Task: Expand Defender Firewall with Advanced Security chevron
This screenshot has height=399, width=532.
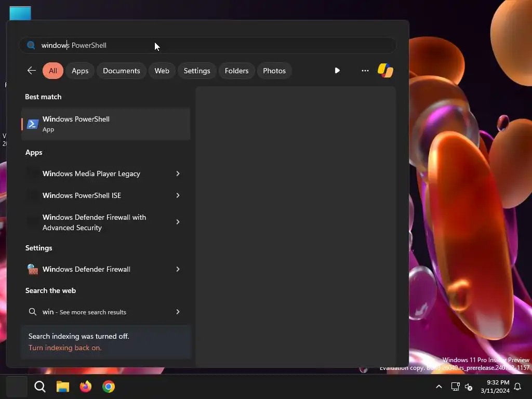Action: pyautogui.click(x=178, y=222)
